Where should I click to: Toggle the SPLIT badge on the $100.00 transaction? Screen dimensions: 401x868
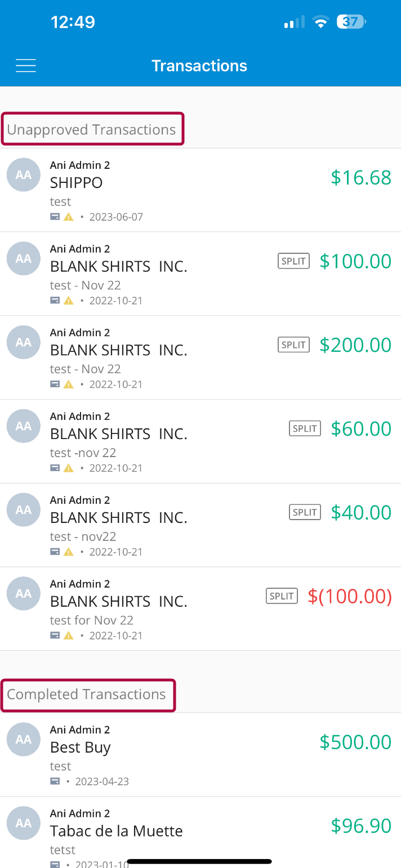point(293,261)
